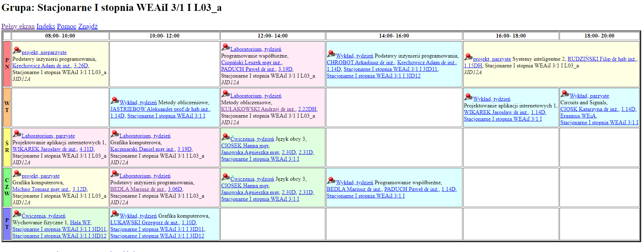Select the PN Monday row header
Viewport: 644px width, 252px height.
7,64
